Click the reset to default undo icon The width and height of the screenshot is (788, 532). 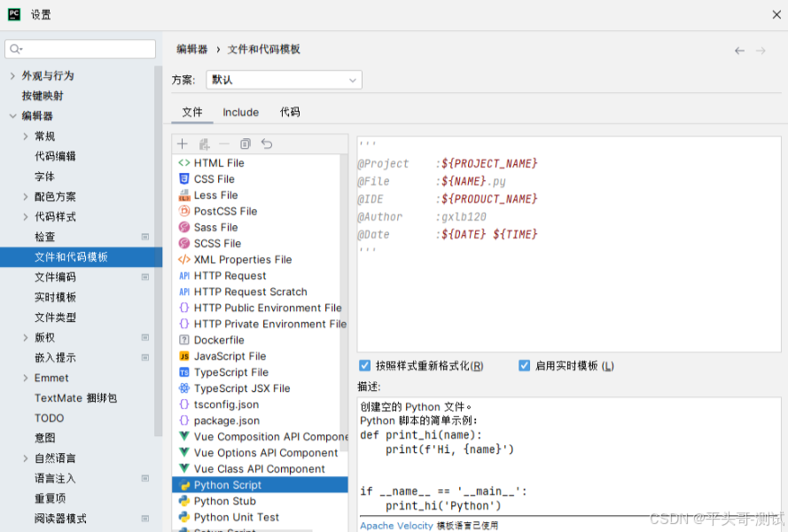point(267,145)
